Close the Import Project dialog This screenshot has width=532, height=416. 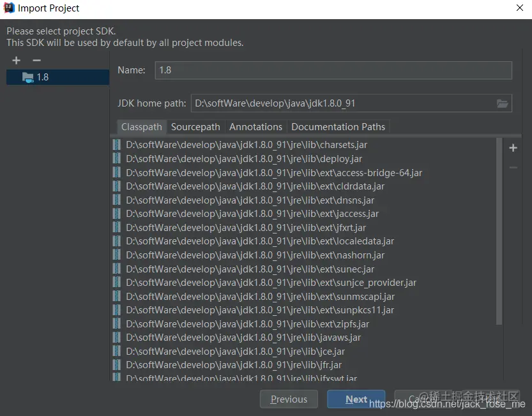519,8
